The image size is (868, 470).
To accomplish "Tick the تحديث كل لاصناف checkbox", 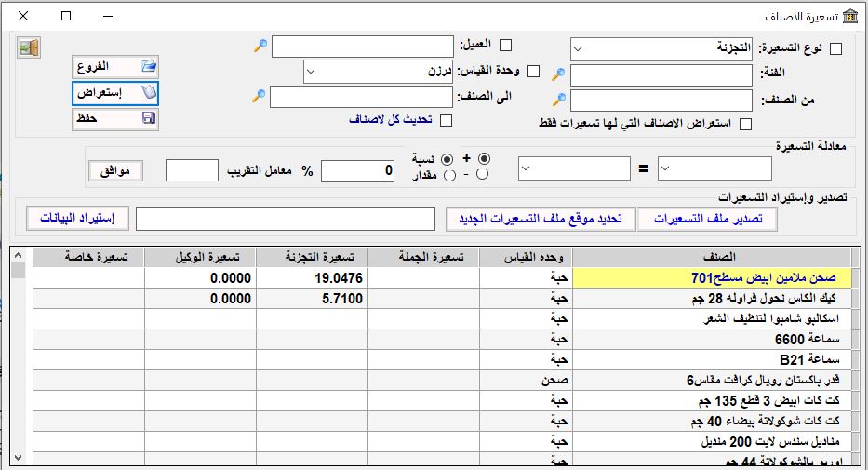I will pyautogui.click(x=446, y=120).
